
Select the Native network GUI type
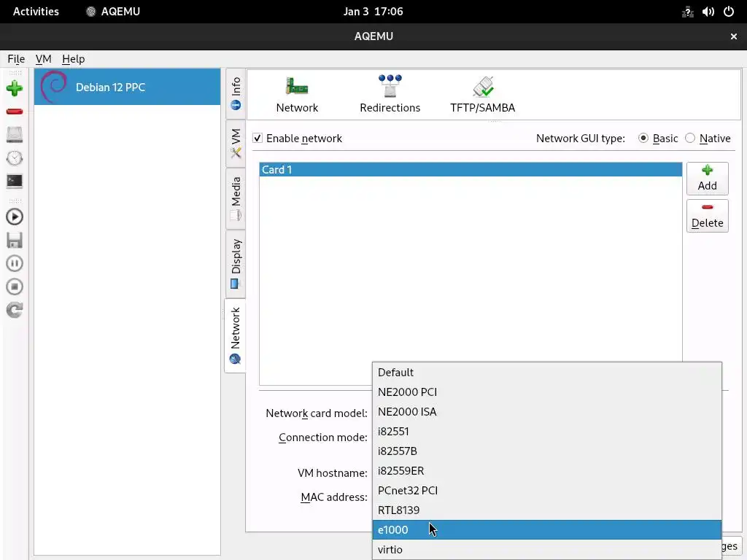(690, 138)
